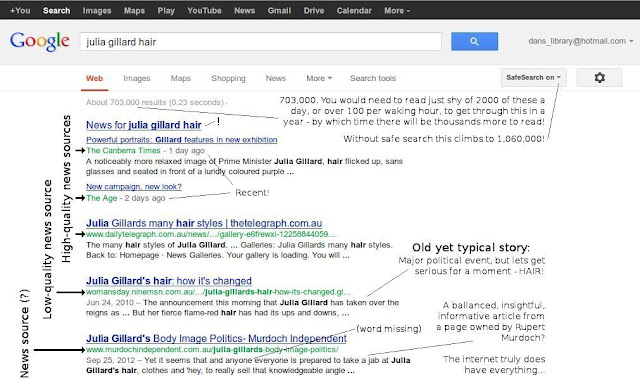Switch to the Shopping results tab
The height and width of the screenshot is (382, 640).
[x=229, y=78]
